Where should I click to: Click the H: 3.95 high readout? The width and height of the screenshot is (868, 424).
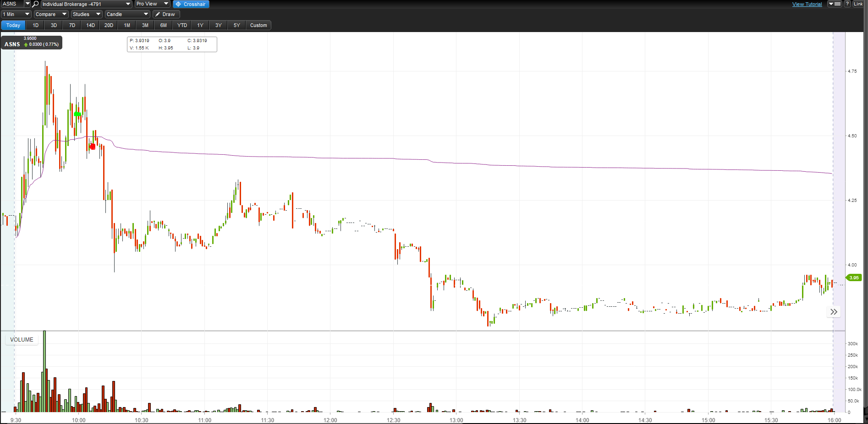point(166,48)
